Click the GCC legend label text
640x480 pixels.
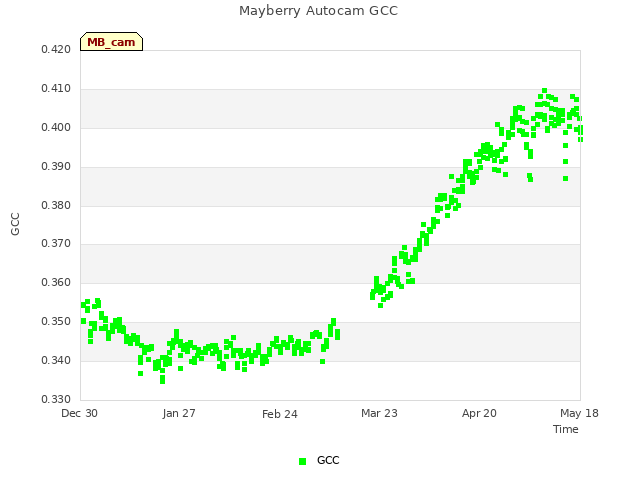328,460
